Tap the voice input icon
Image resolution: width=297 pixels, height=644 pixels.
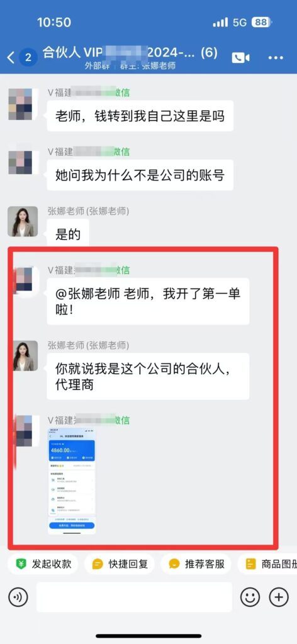coord(18,597)
